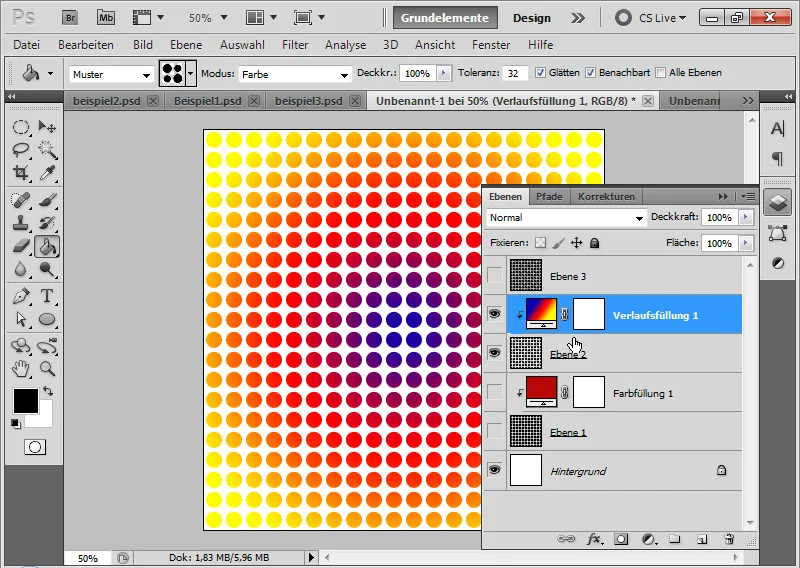Create a new layer group
Viewport: 800px width, 568px height.
674,539
